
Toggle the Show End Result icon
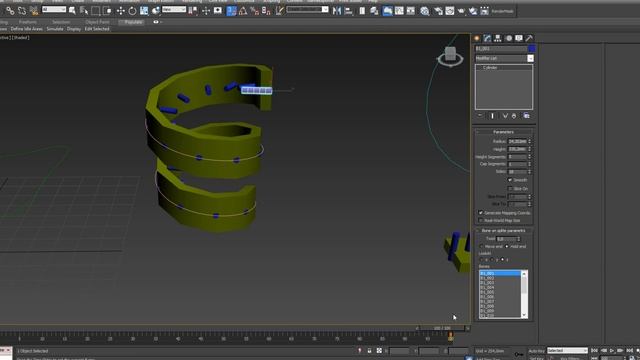(x=492, y=116)
